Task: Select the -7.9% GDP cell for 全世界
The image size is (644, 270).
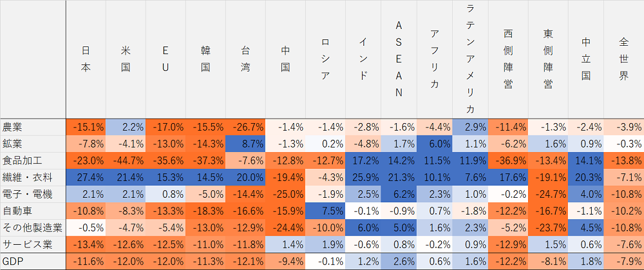Action: (x=623, y=261)
